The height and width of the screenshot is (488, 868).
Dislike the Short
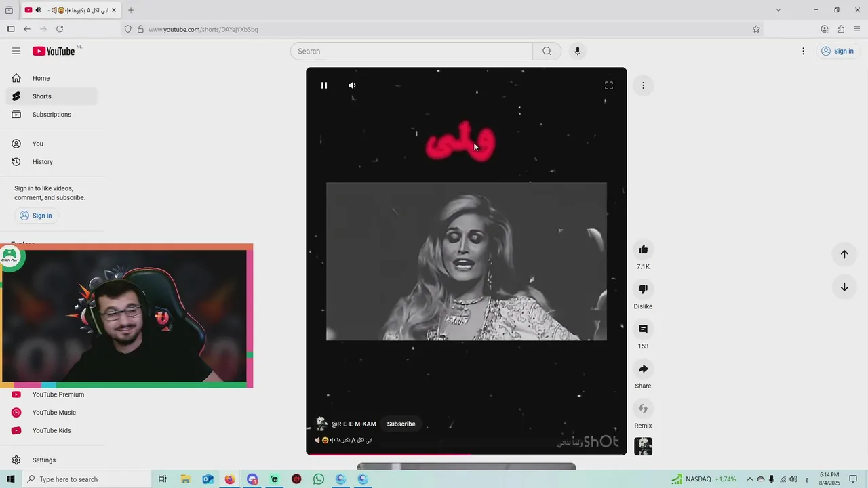(643, 289)
